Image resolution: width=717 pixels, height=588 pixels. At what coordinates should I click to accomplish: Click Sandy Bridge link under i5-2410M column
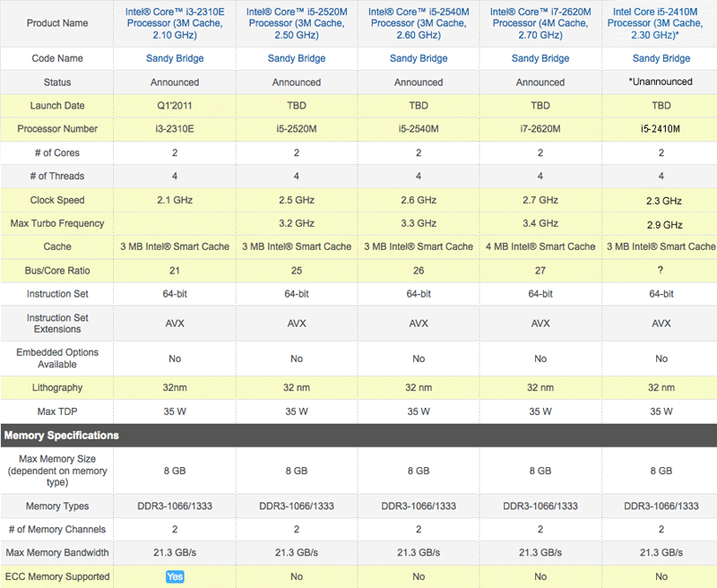661,58
